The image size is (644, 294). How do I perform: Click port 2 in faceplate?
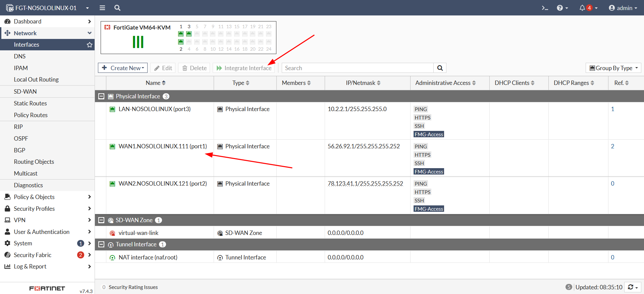(181, 42)
